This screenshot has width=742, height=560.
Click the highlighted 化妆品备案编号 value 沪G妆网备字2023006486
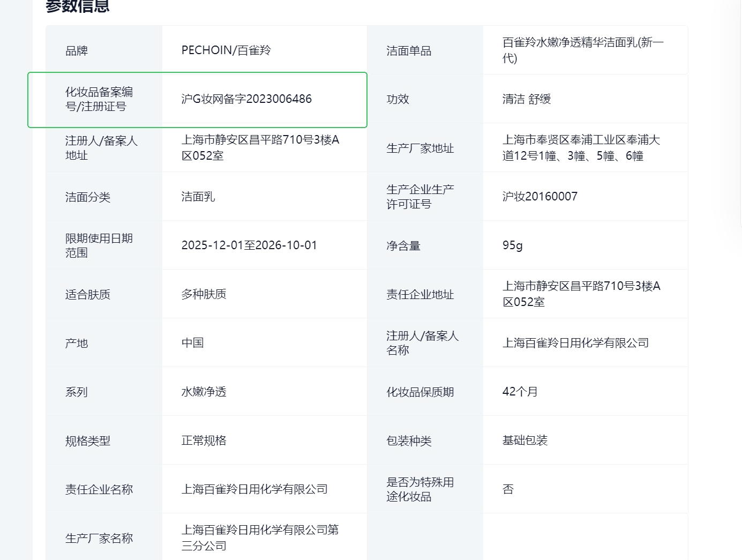246,99
